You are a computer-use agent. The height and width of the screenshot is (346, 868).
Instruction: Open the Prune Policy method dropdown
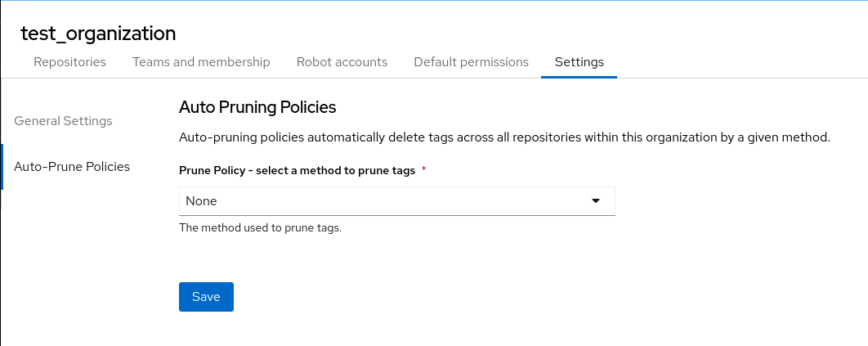click(x=396, y=200)
